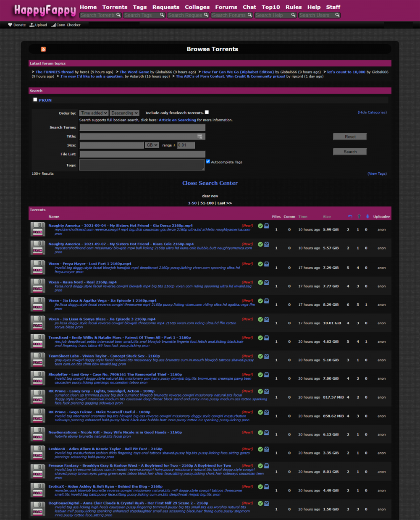Click the Upload icon in top bar
This screenshot has height=520, width=420.
tap(32, 25)
